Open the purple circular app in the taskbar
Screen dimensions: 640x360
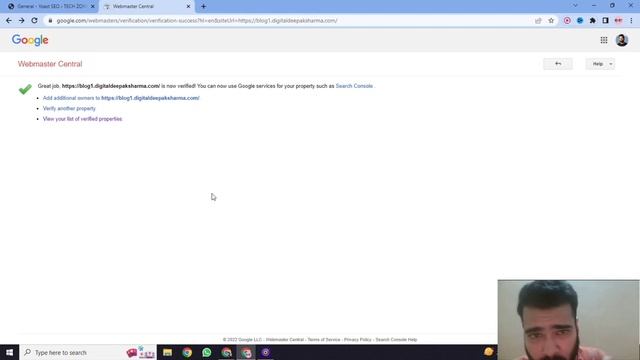(265, 352)
